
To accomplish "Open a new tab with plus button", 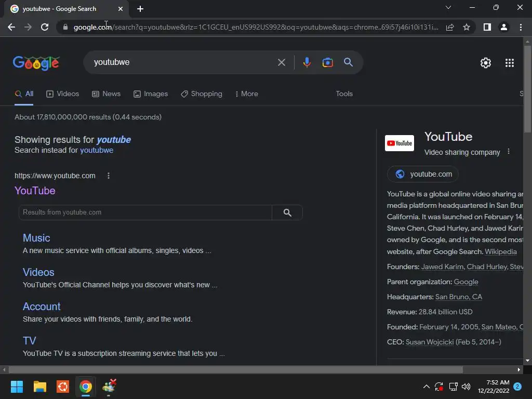I will [140, 9].
